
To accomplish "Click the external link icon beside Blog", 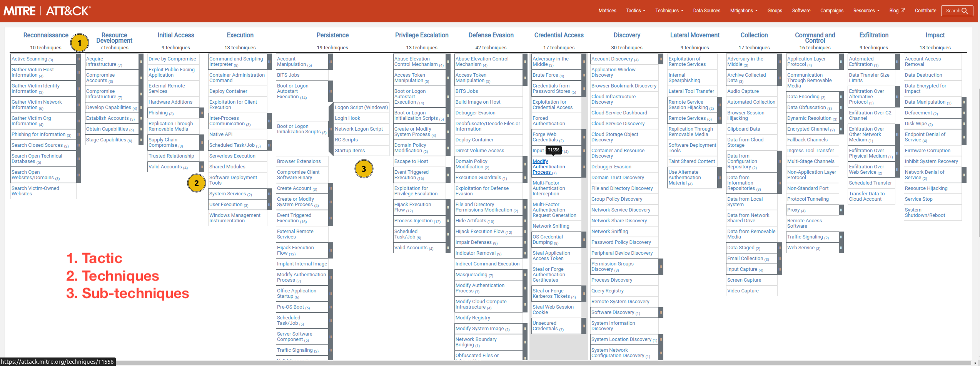I will [x=903, y=10].
